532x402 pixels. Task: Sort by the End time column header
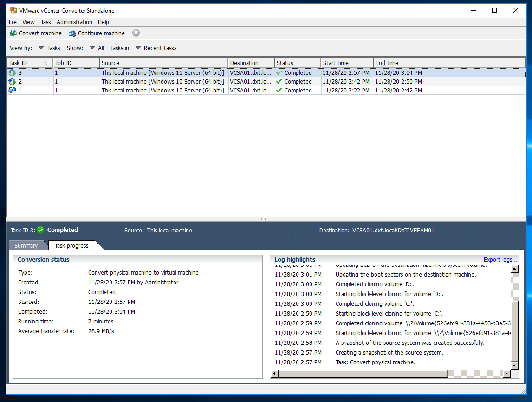[x=449, y=63]
